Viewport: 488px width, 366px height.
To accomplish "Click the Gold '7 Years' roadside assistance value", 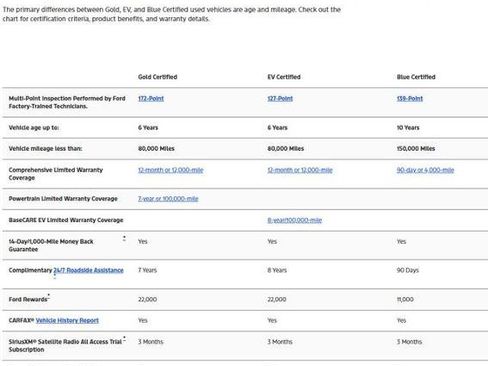I will point(147,270).
